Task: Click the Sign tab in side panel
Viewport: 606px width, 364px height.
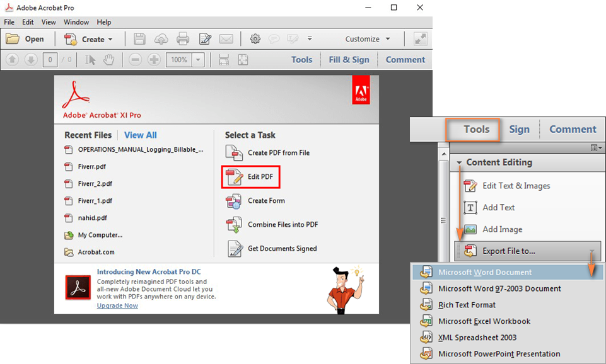Action: [x=519, y=129]
